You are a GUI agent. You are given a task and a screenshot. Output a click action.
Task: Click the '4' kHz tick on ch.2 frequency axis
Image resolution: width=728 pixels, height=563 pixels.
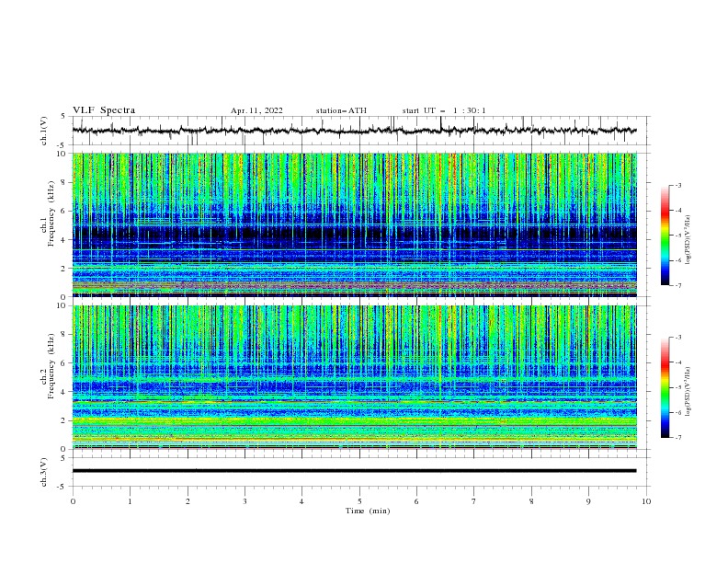pyautogui.click(x=65, y=392)
